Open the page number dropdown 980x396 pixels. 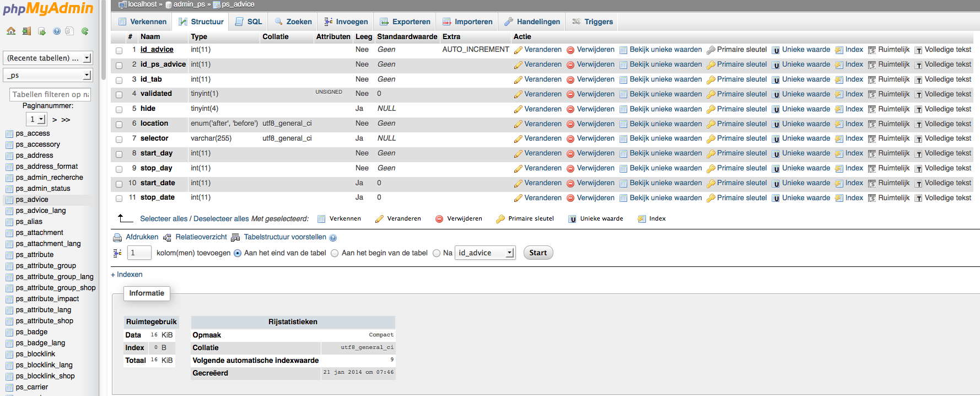(x=36, y=119)
